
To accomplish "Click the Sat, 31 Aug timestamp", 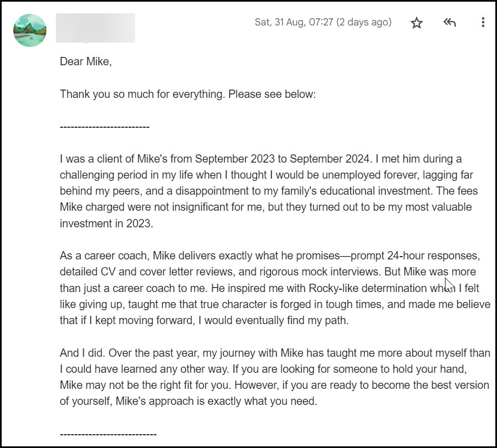I will tap(323, 23).
